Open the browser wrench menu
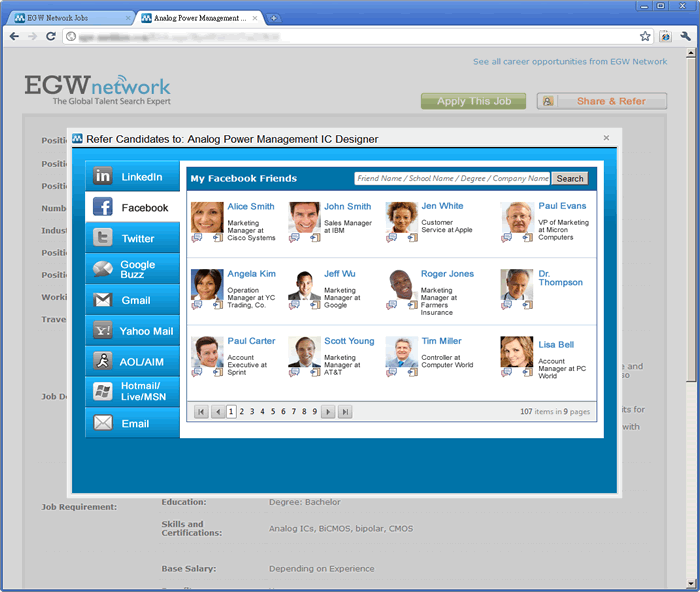This screenshot has width=700, height=592. (x=686, y=36)
